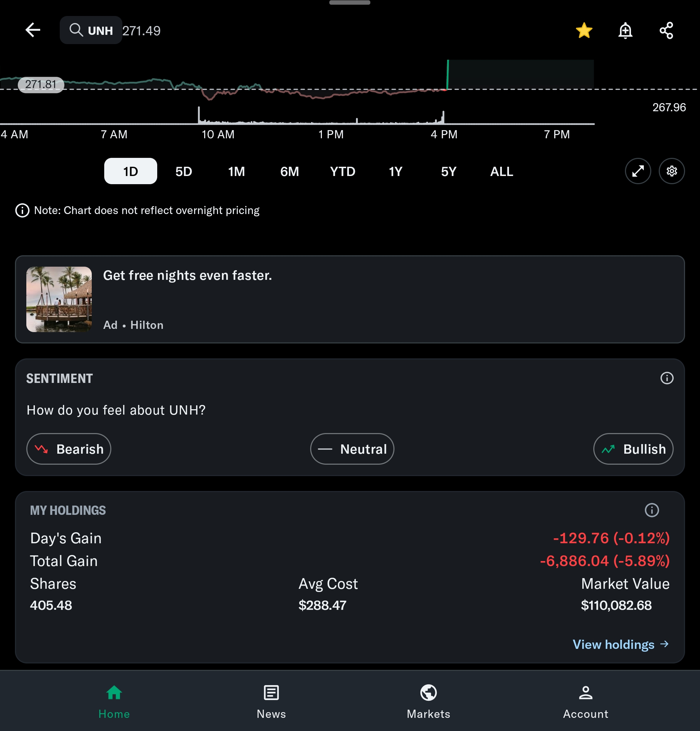Open chart settings gear

672,171
